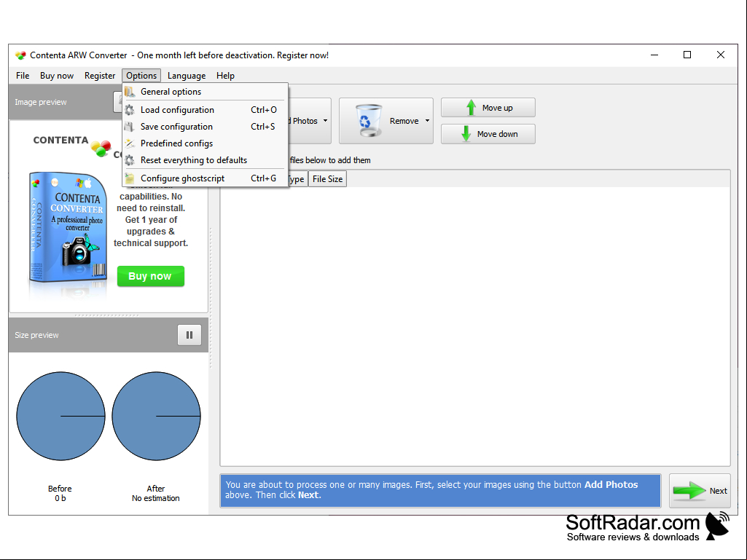Close the Contenta ARW Converter window
The image size is (747, 560).
click(x=721, y=55)
